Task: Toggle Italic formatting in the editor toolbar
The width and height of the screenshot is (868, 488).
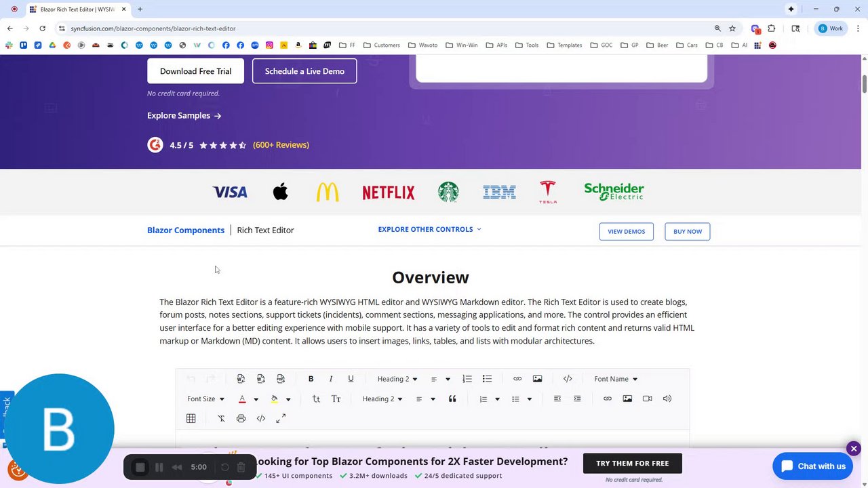Action: coord(331,379)
